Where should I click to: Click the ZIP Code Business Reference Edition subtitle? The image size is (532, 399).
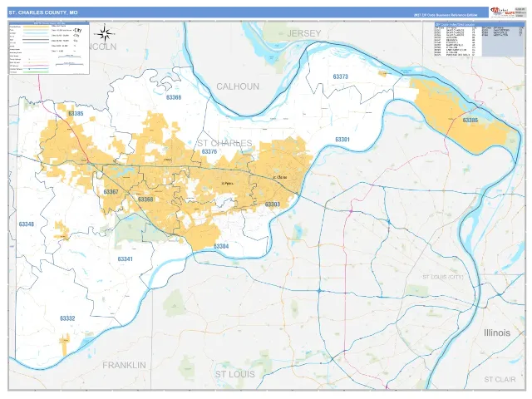[x=446, y=15]
